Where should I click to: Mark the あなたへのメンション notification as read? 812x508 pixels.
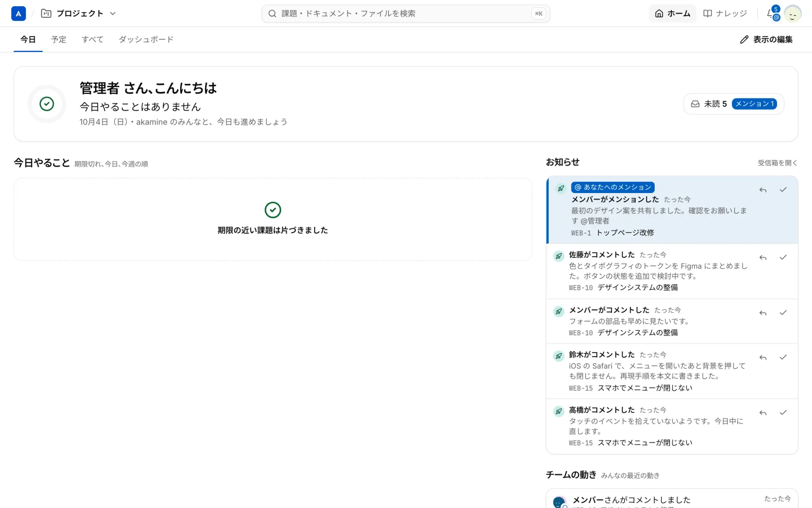(x=783, y=190)
